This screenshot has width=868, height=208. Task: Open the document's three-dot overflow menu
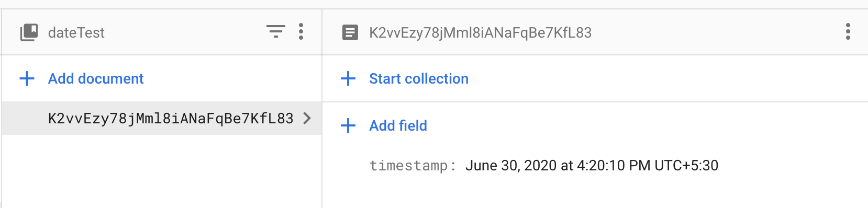tap(848, 32)
